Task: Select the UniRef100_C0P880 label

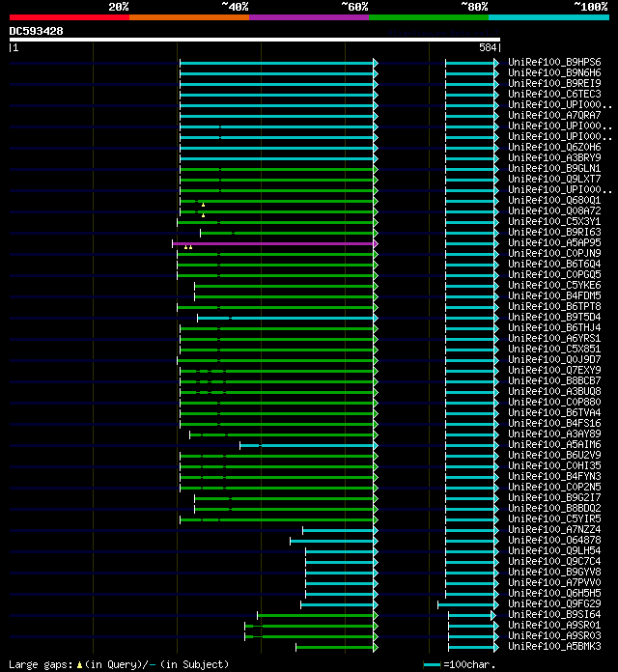Action: 554,402
